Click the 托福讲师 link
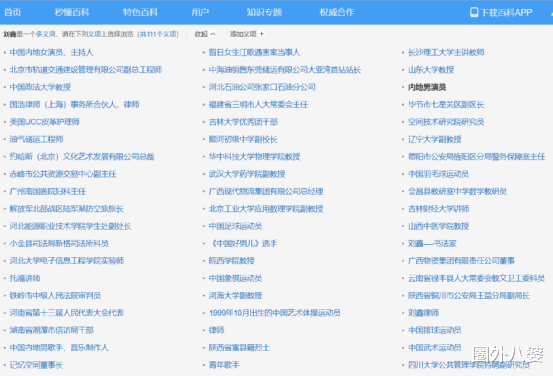Viewport: 553px width, 376px height. [x=25, y=278]
